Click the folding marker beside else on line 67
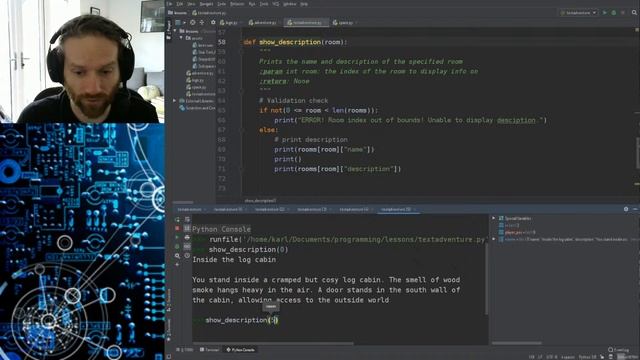 pos(241,130)
